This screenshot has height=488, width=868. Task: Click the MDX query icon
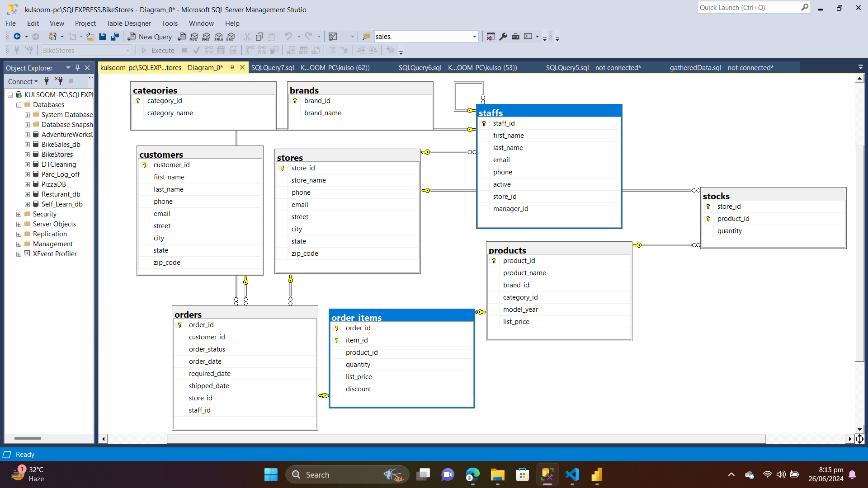(194, 37)
